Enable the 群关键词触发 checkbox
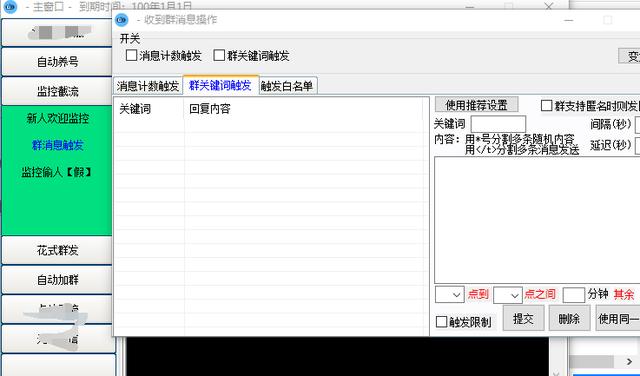Viewport: 640px width, 376px height. pyautogui.click(x=219, y=55)
